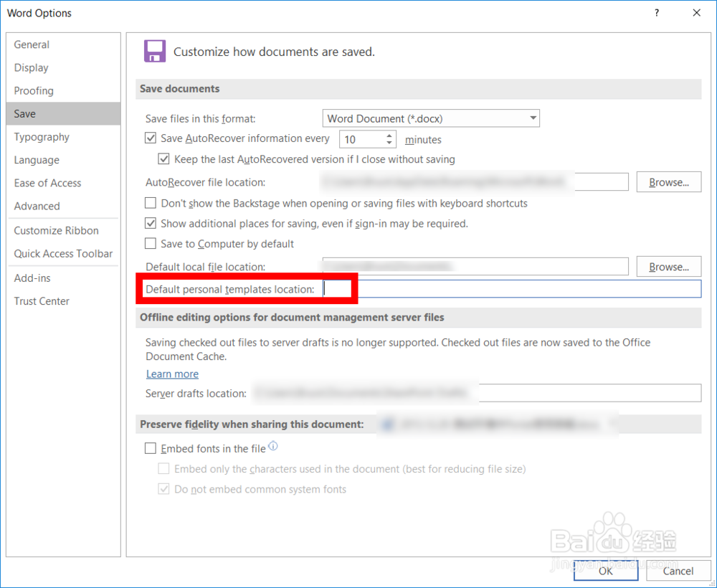Enable Embed fonts in the file

click(x=150, y=448)
